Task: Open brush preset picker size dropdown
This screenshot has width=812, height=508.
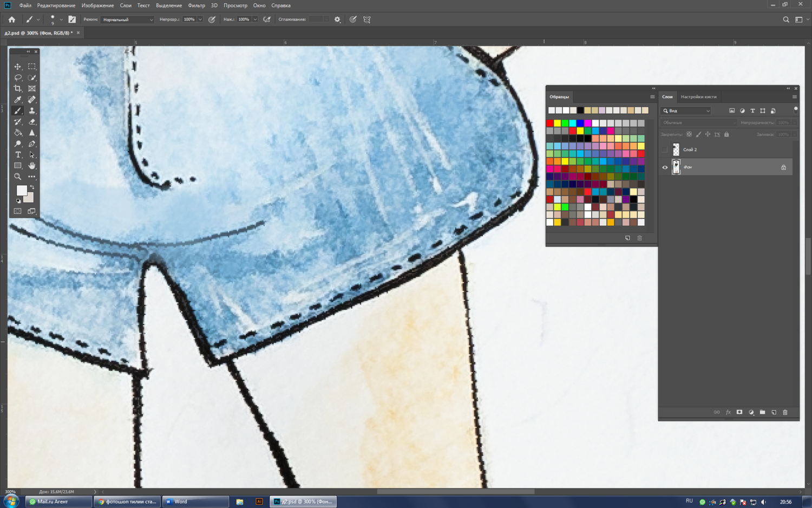Action: pos(61,19)
